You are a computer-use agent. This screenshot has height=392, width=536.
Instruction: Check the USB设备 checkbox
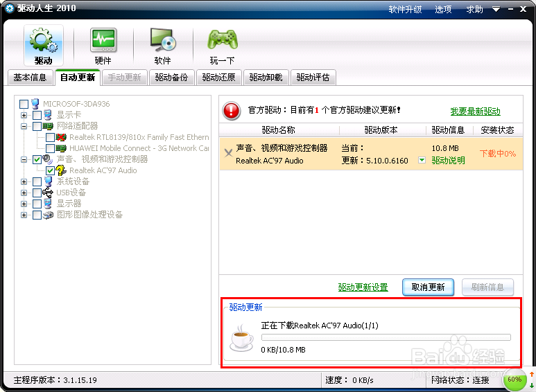click(37, 193)
